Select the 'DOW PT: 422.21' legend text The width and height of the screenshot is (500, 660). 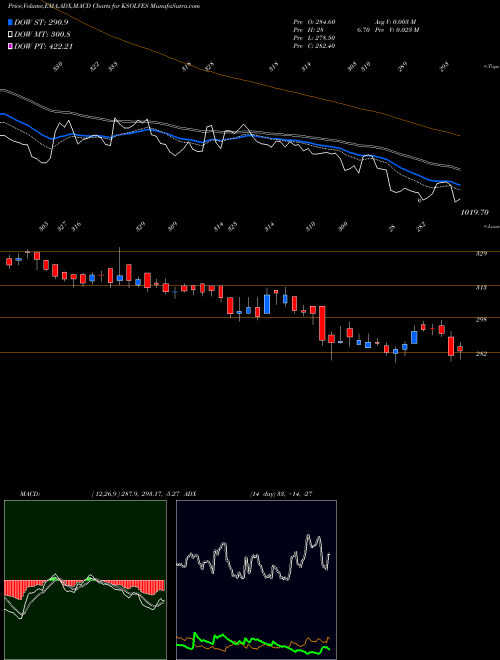[44, 46]
